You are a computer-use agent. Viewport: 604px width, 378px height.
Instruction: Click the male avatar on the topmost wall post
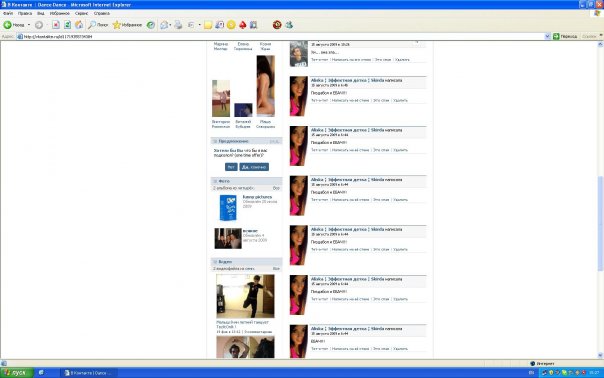tap(299, 54)
